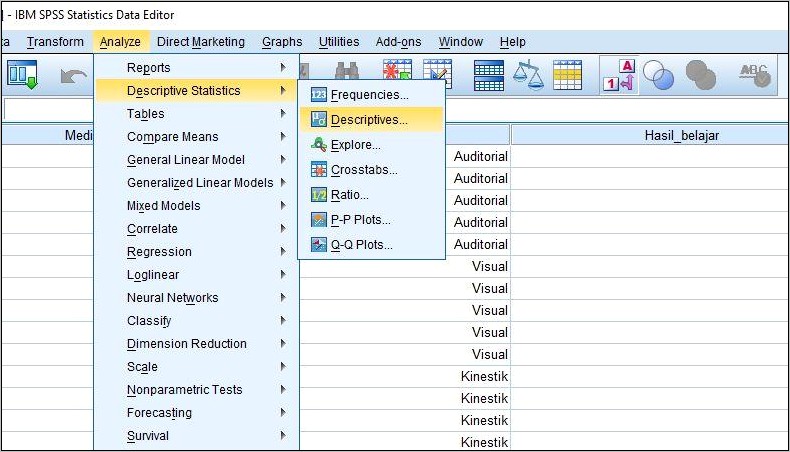Open the Frequencies dialog
The height and width of the screenshot is (452, 790).
(x=371, y=95)
